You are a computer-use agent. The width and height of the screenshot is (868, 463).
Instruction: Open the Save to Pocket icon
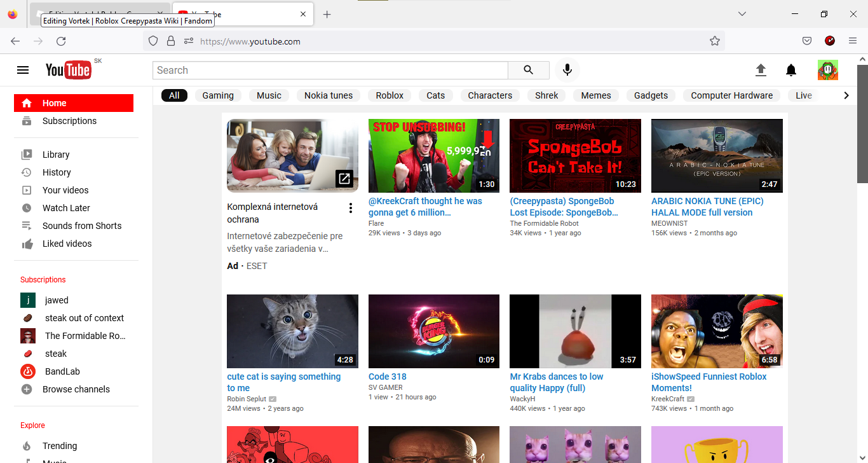(x=807, y=41)
